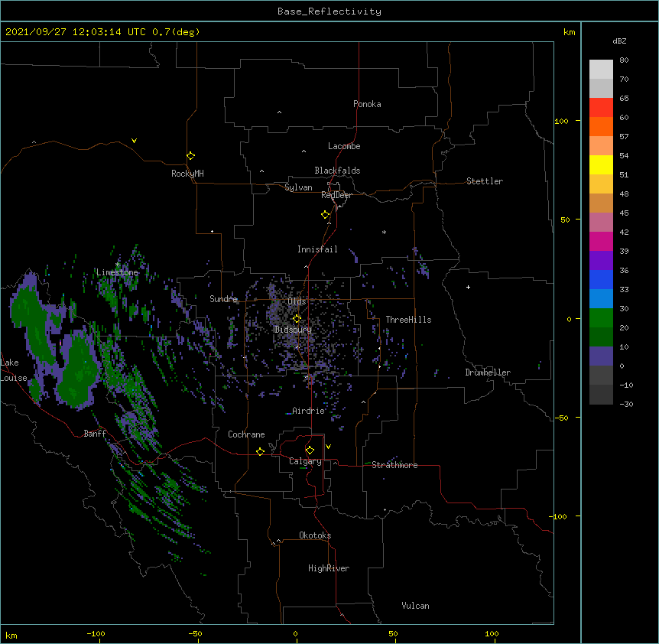Pick the blue 36 dBZ legend swatch
659x644 pixels.
coord(601,279)
